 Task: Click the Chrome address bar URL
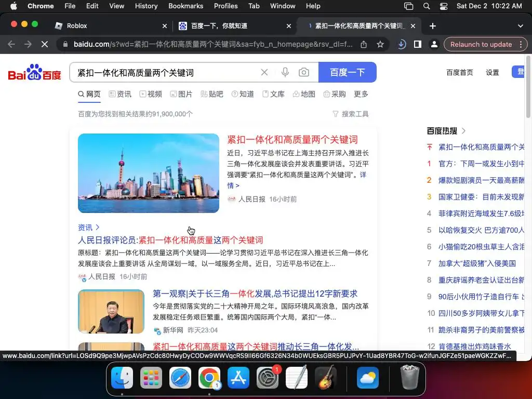coord(212,45)
